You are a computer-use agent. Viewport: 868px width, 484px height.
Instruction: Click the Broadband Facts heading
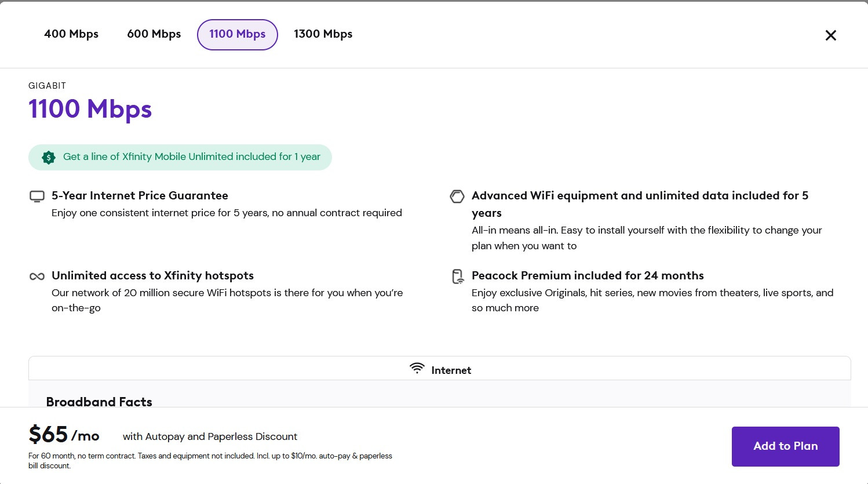click(x=99, y=402)
